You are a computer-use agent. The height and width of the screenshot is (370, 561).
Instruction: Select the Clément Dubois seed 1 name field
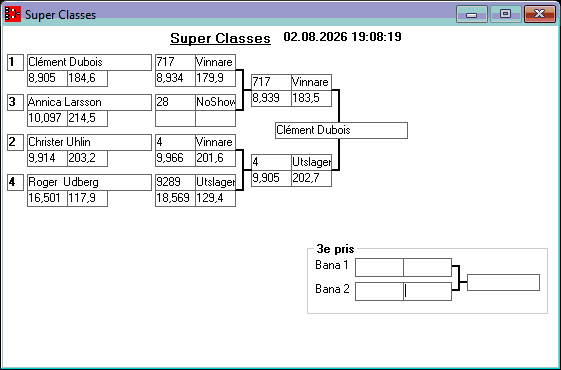[x=89, y=62]
